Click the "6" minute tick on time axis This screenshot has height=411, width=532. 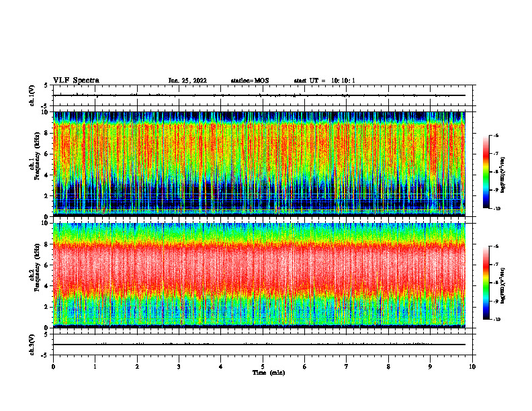[x=305, y=367]
